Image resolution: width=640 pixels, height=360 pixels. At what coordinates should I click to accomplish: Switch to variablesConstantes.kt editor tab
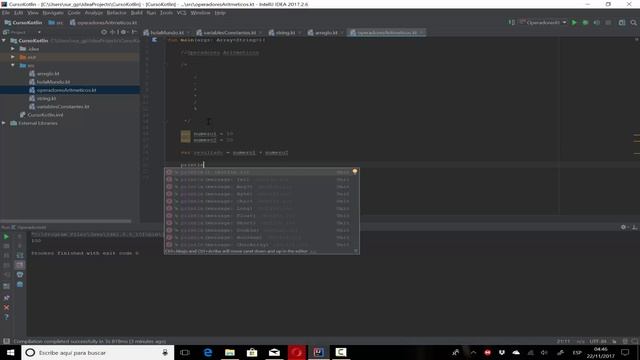(229, 32)
